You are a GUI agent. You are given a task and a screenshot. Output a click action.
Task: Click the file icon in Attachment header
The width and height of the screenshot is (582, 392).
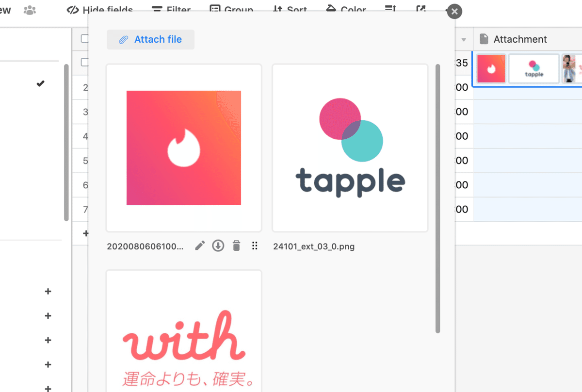(x=484, y=39)
